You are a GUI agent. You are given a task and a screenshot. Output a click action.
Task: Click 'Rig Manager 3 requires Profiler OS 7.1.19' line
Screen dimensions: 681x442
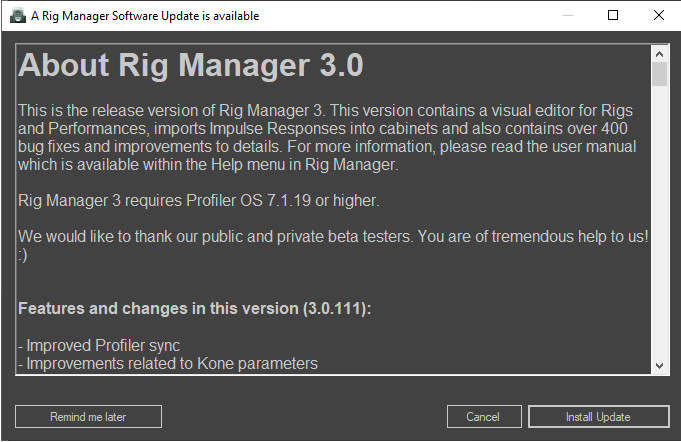[x=199, y=201]
